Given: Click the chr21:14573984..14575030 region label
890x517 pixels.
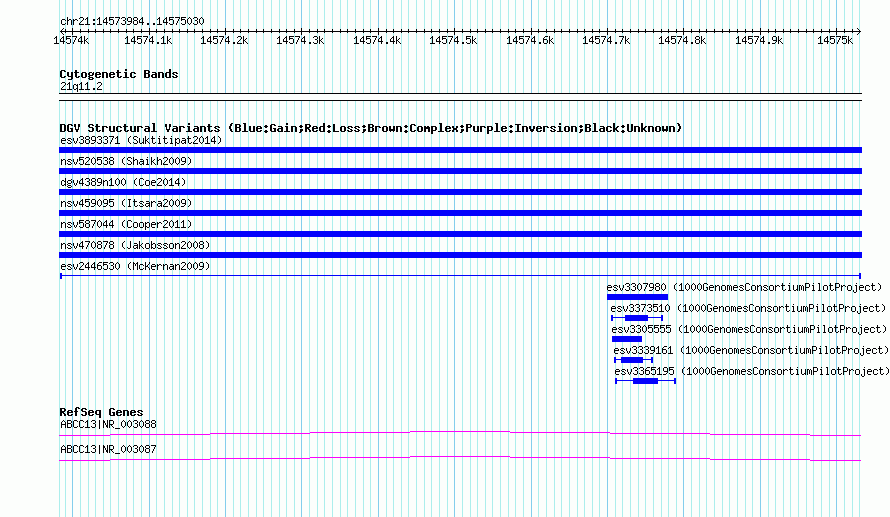Looking at the screenshot, I should click(132, 22).
